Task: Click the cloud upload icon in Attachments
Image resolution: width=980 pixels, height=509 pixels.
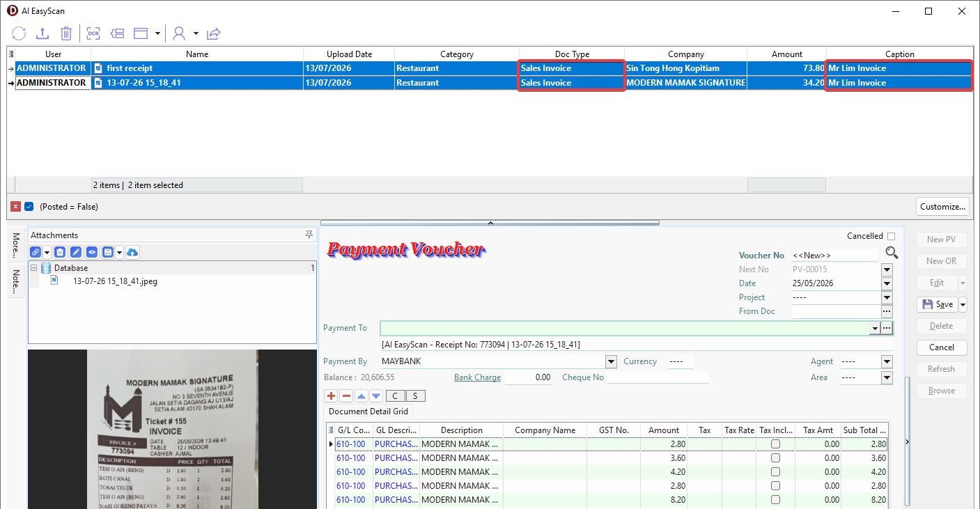Action: [x=132, y=252]
